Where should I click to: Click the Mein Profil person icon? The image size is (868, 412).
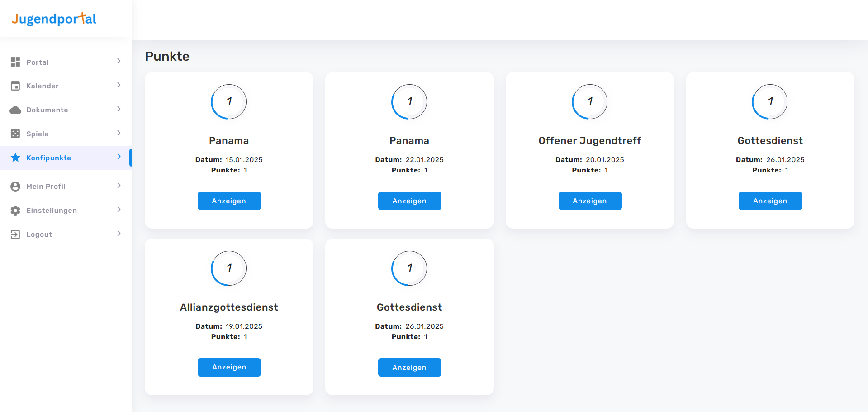pos(15,187)
